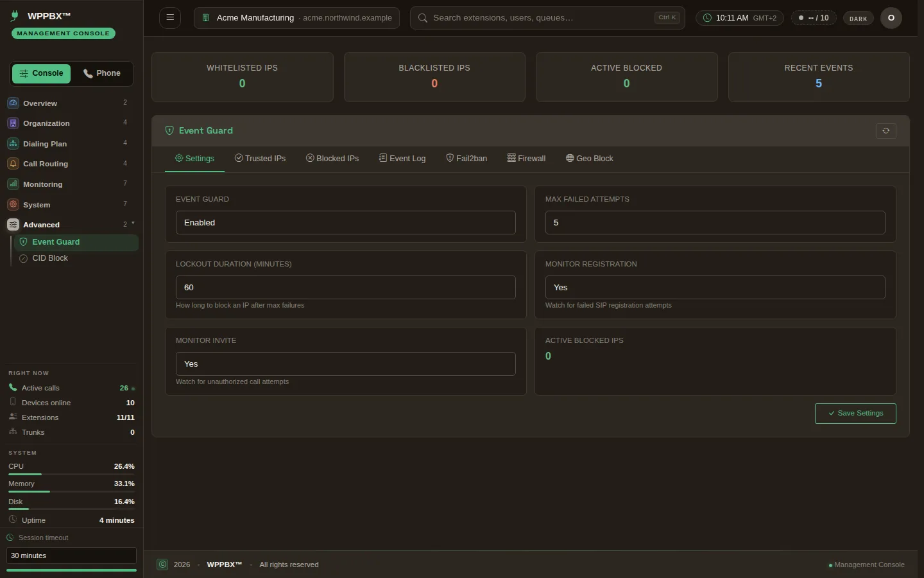Viewport: 924px width, 578px height.
Task: Open the Firewall tab
Action: pos(526,159)
